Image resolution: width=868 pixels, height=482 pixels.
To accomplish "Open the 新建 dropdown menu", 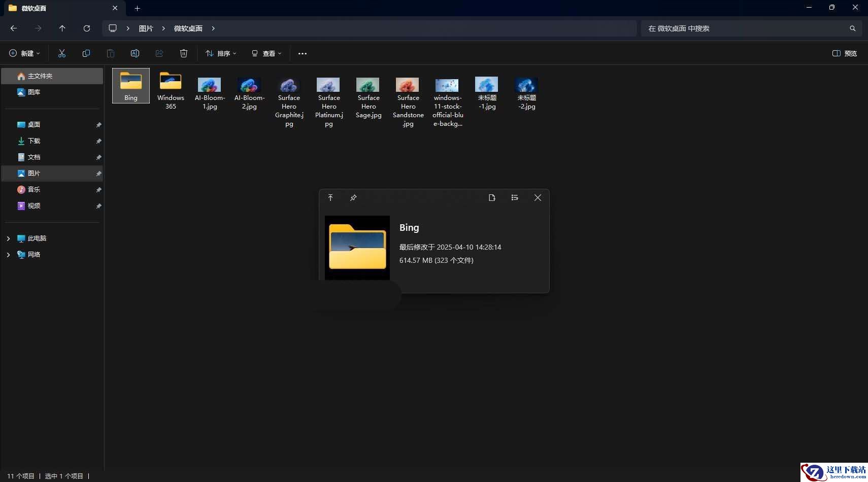I will pyautogui.click(x=24, y=53).
